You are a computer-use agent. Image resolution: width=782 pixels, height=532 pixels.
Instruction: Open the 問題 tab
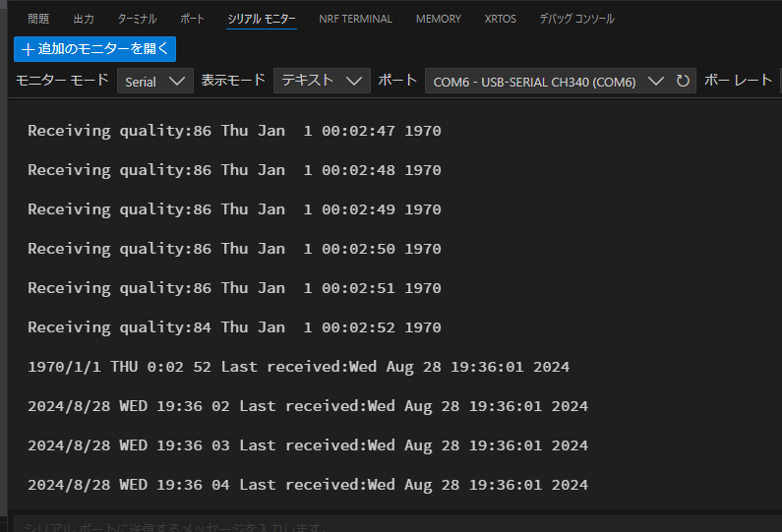point(38,19)
